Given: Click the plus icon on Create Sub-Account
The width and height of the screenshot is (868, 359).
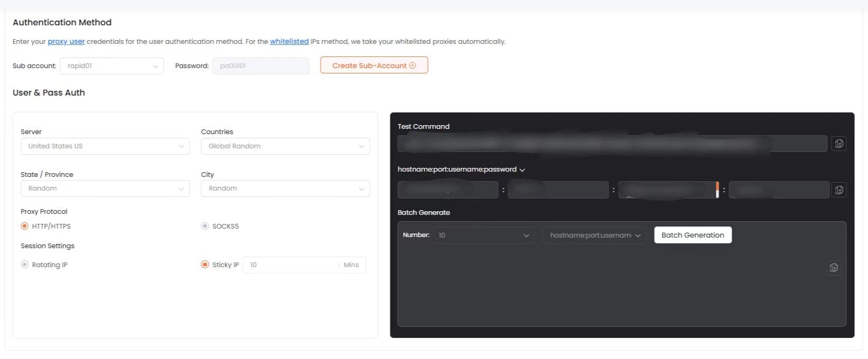Looking at the screenshot, I should 413,65.
